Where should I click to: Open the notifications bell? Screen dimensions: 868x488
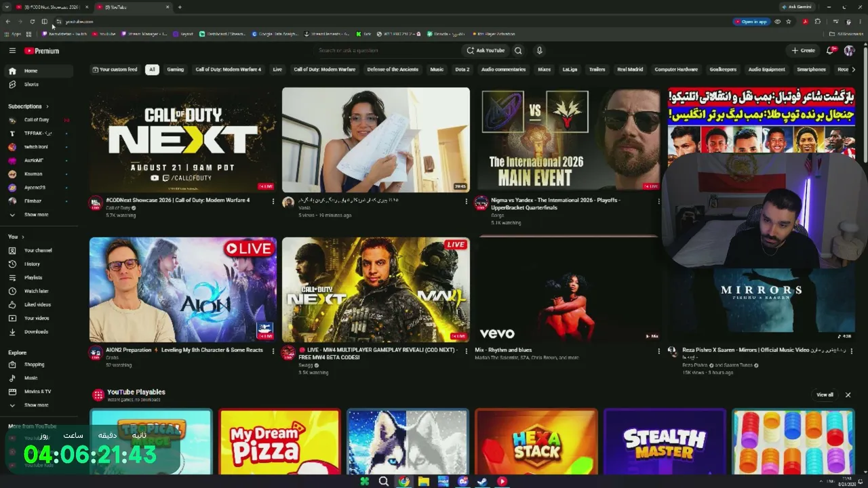(x=831, y=50)
